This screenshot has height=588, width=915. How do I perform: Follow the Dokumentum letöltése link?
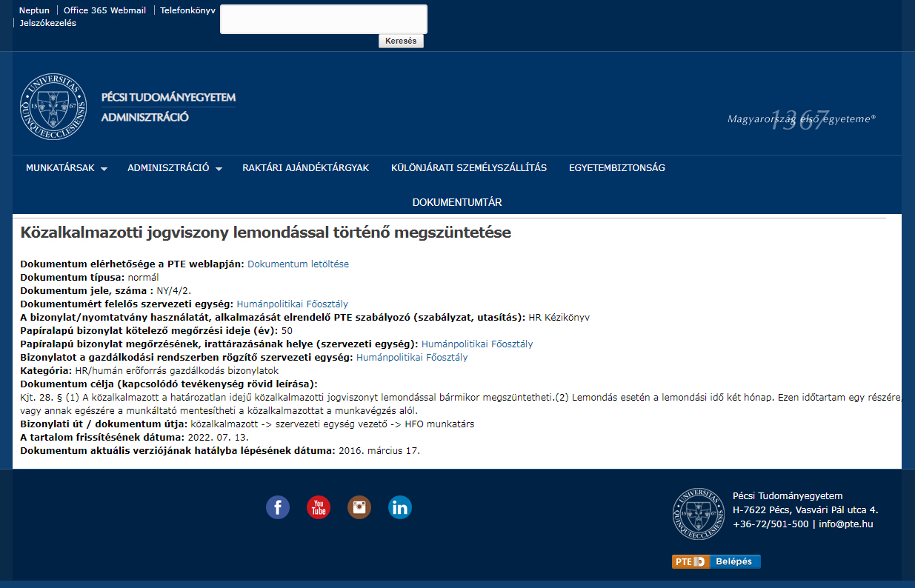point(298,264)
